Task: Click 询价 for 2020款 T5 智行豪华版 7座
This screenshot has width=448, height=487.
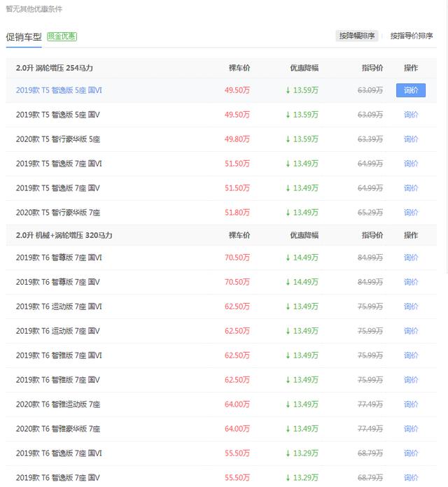Action: point(411,213)
